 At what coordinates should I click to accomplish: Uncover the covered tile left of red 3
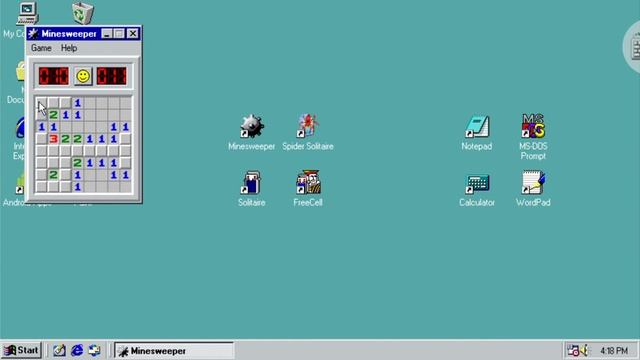(41, 139)
